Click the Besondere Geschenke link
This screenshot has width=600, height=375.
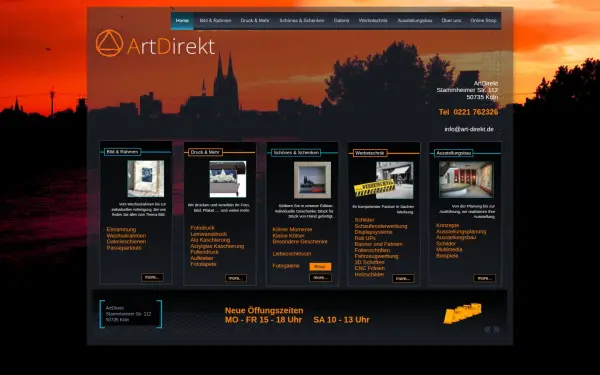(x=300, y=242)
